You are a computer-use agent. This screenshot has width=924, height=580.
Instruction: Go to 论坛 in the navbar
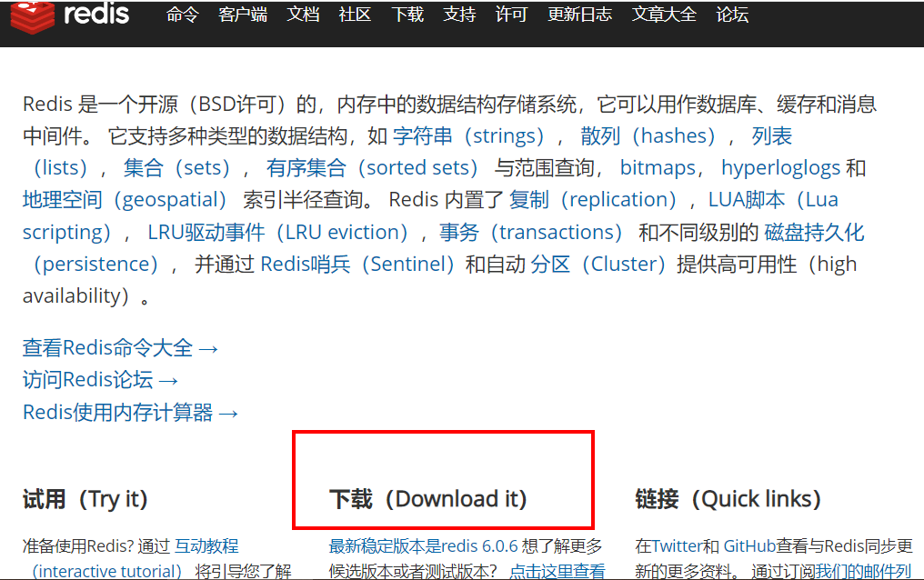pyautogui.click(x=732, y=15)
